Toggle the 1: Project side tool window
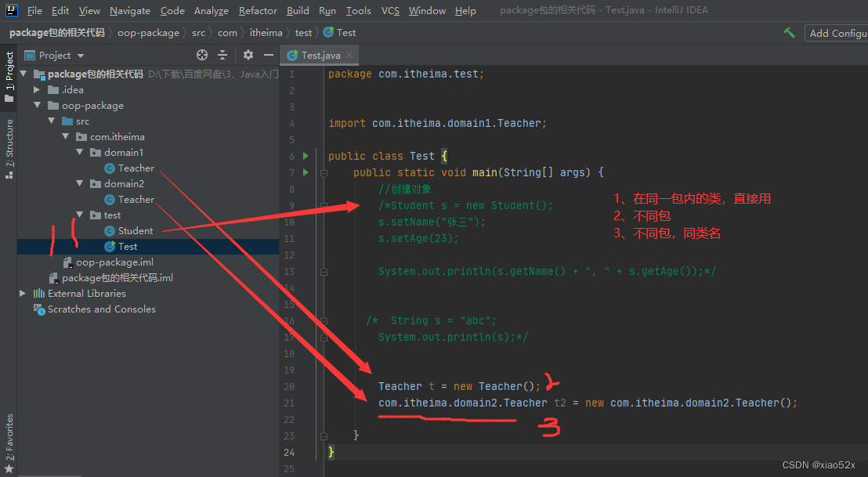 9,76
